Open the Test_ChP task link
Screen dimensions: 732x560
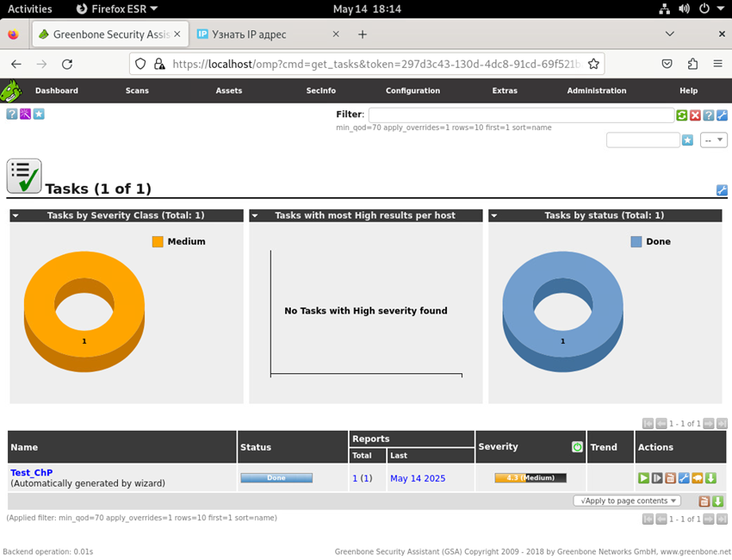pos(31,473)
